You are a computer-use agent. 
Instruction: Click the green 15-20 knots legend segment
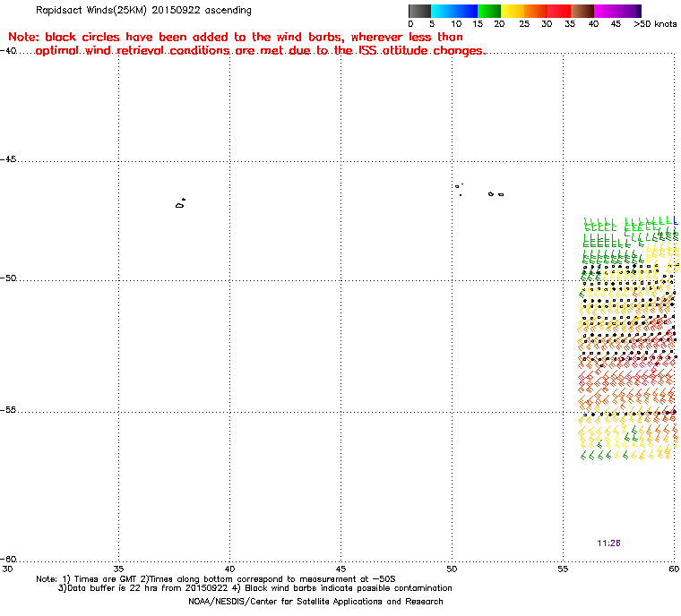[489, 11]
